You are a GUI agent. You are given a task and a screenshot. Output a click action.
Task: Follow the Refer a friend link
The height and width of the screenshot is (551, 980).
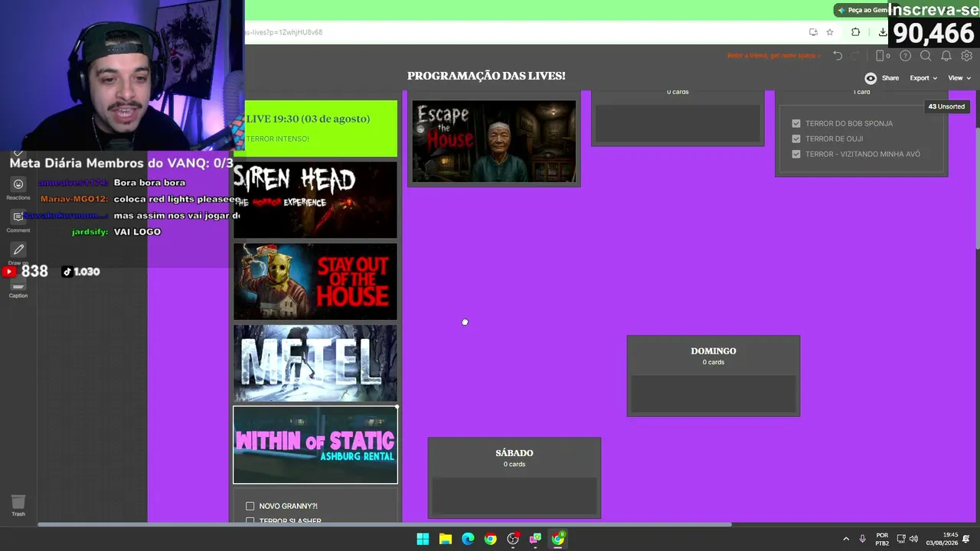coord(773,56)
